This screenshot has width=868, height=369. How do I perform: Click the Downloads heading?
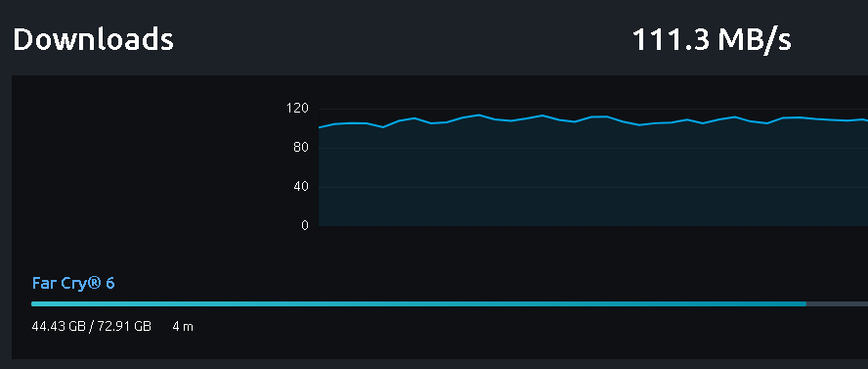pos(93,40)
